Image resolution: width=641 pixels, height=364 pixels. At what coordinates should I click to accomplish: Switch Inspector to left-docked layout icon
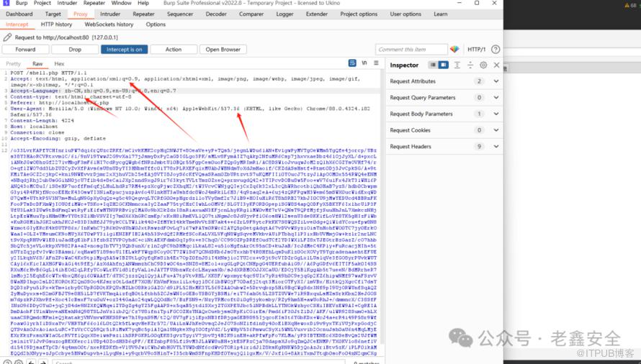(x=433, y=65)
